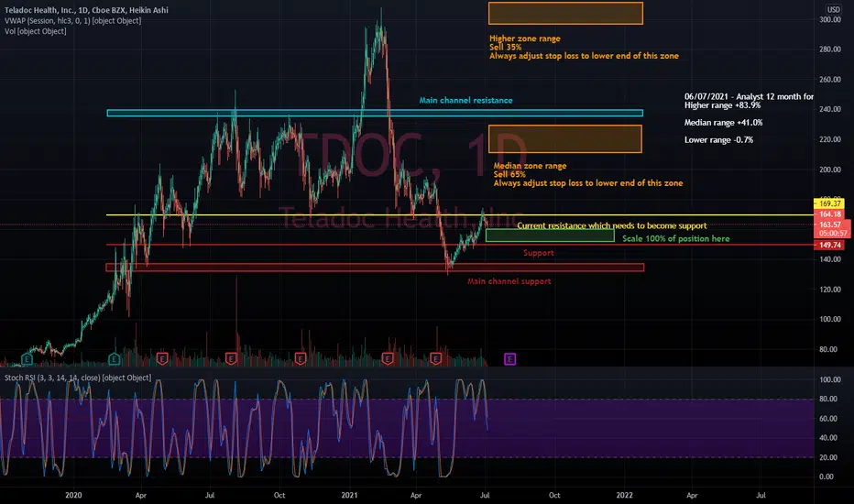
Task: Select the cyan main channel resistance band
Action: click(375, 114)
